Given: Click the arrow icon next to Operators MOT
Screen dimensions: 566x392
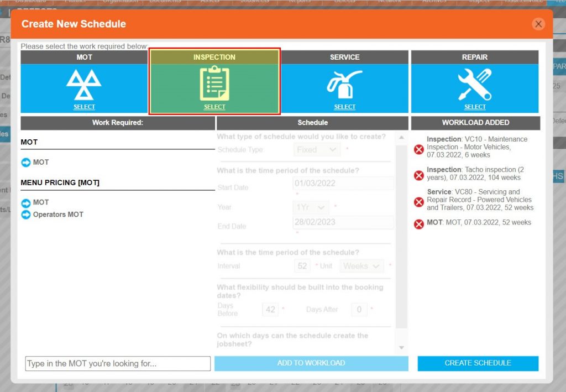Looking at the screenshot, I should (26, 215).
